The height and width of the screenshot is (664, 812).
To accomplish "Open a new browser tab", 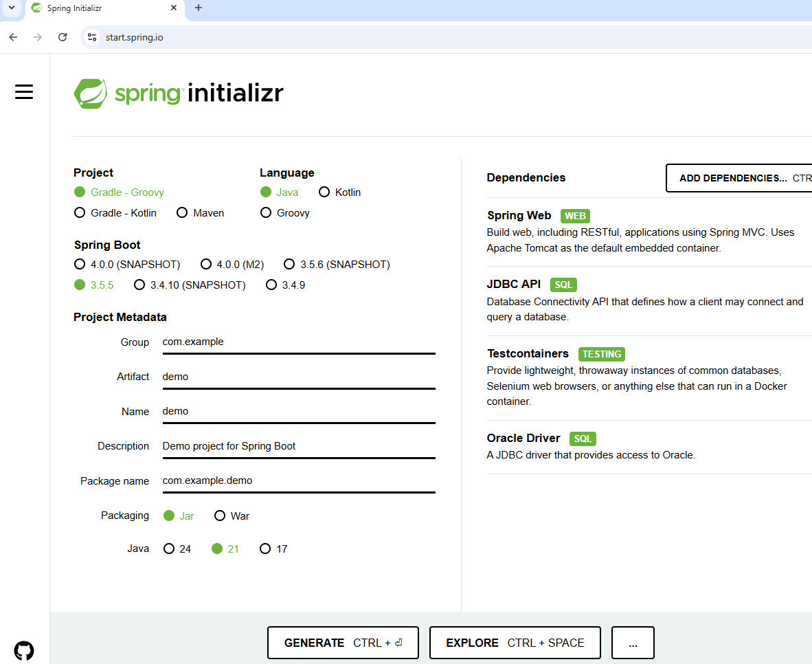I will tap(199, 8).
